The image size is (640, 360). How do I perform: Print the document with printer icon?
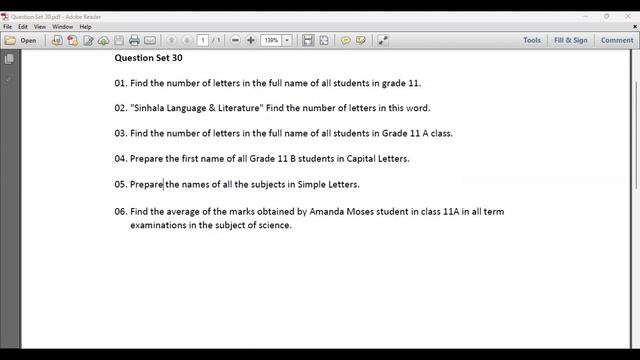(x=134, y=40)
